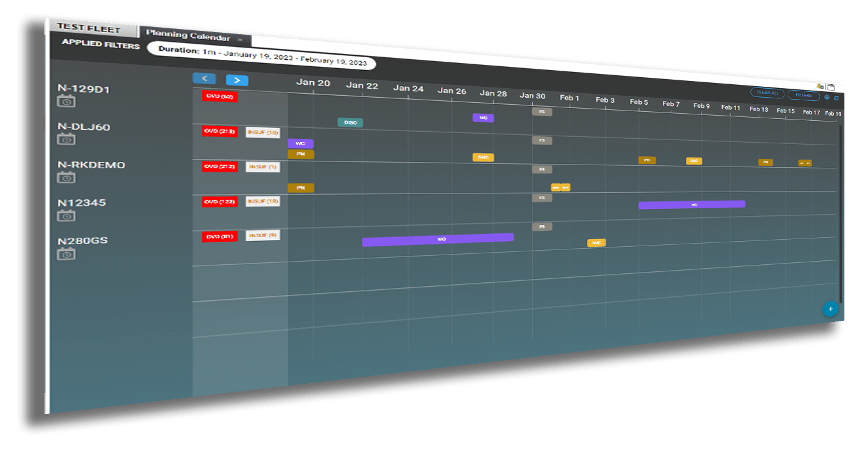The width and height of the screenshot is (868, 450).
Task: Select calendar icon under N12345
Action: 66,216
